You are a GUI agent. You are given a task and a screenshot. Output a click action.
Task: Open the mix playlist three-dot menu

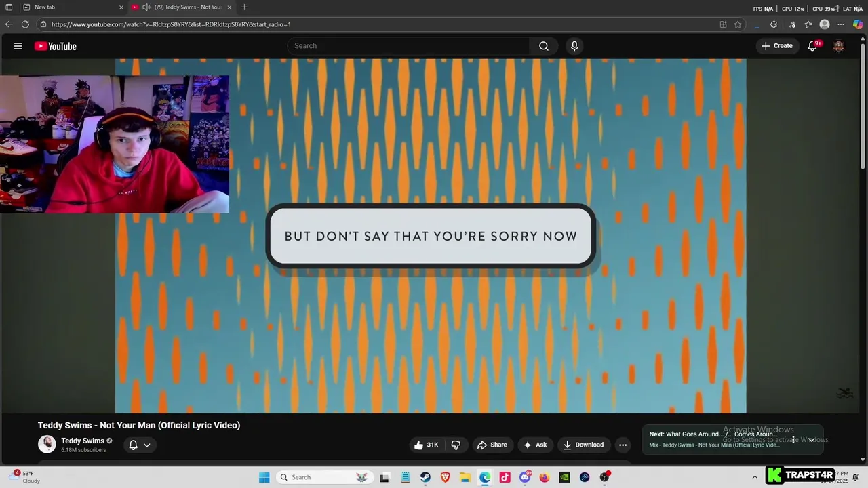tap(793, 440)
